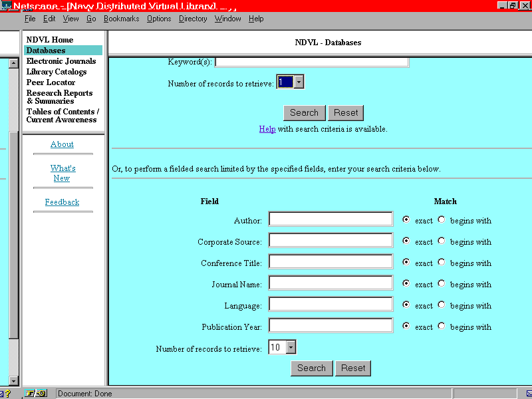Open the Help menu in menu bar
The width and height of the screenshot is (532, 399).
(x=256, y=19)
